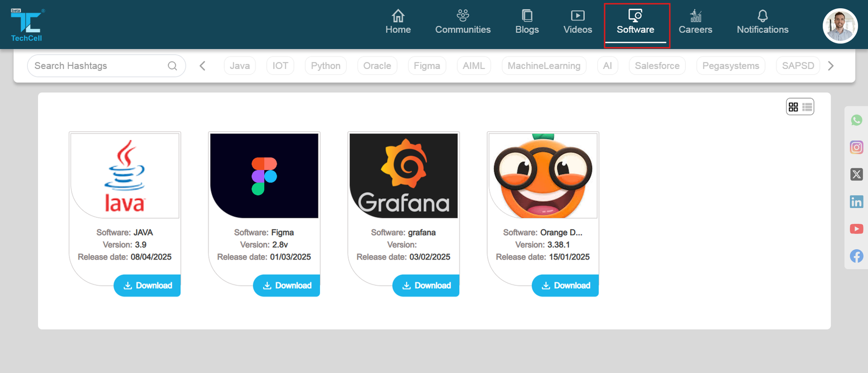The height and width of the screenshot is (373, 868).
Task: Switch to grid view layout
Action: click(793, 107)
